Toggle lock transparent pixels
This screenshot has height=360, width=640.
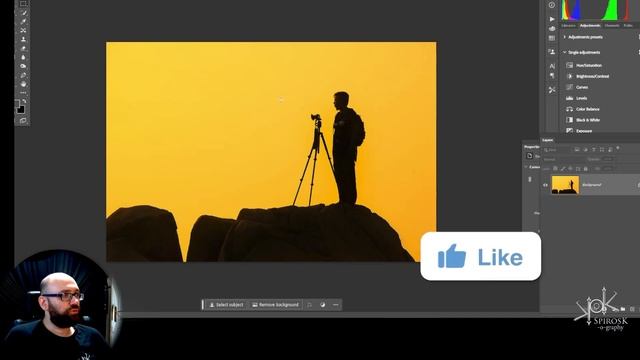tap(555, 169)
